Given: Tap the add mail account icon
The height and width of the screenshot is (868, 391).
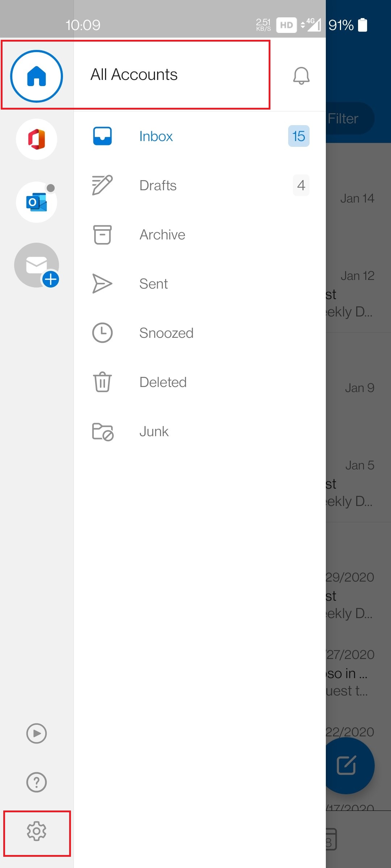Looking at the screenshot, I should point(37,265).
